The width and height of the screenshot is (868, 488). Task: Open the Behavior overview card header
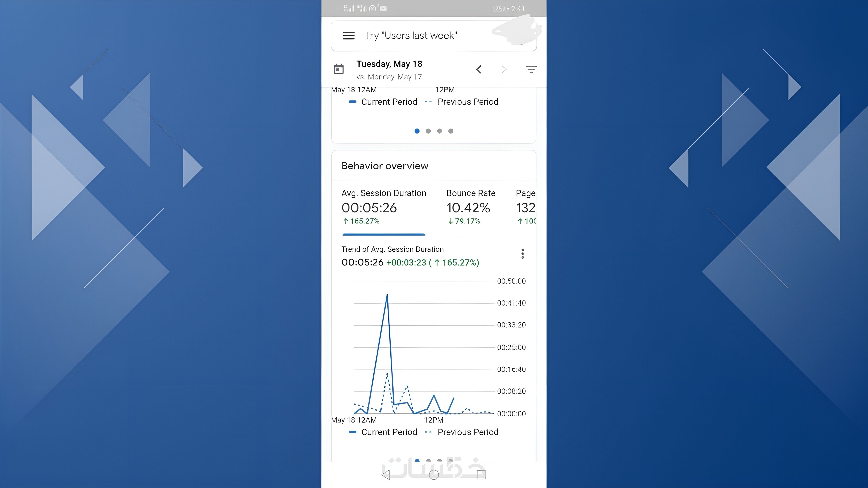[x=385, y=166]
